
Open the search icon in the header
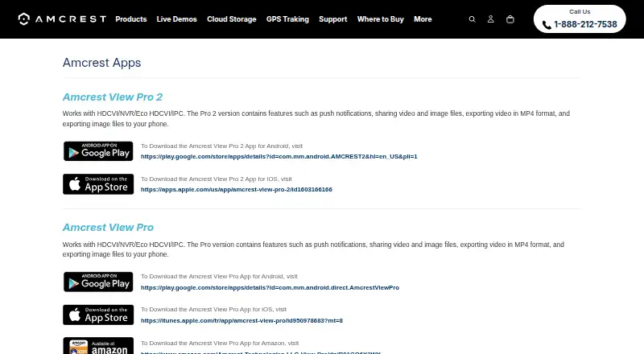473,19
